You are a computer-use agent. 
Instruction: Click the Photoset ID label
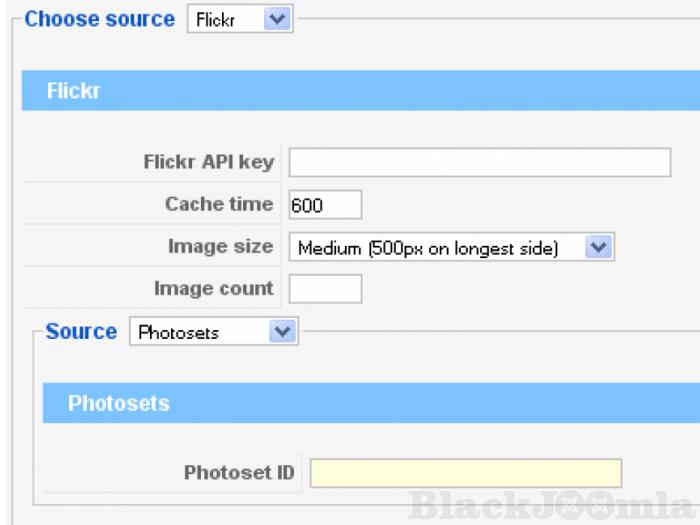click(239, 473)
